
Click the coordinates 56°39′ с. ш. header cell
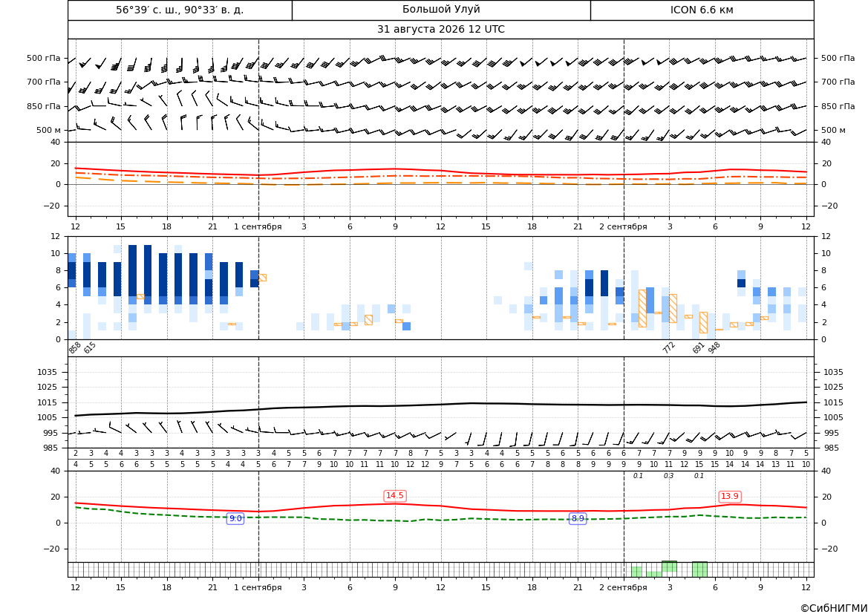click(x=180, y=10)
